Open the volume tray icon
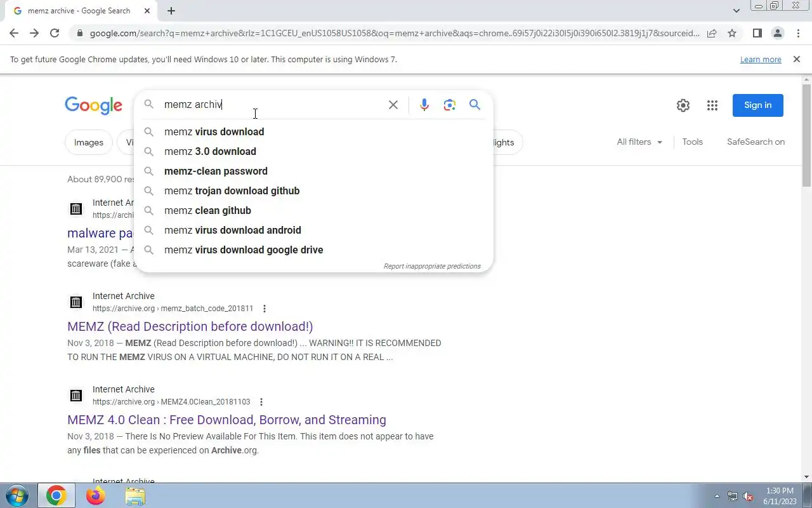812x508 pixels. [748, 496]
